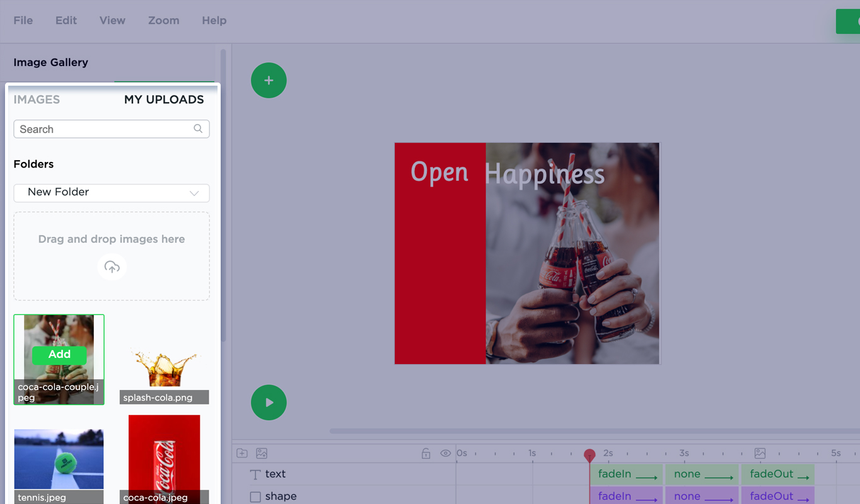Focus the gallery Search field
Viewport: 860px width, 504px height.
[112, 129]
